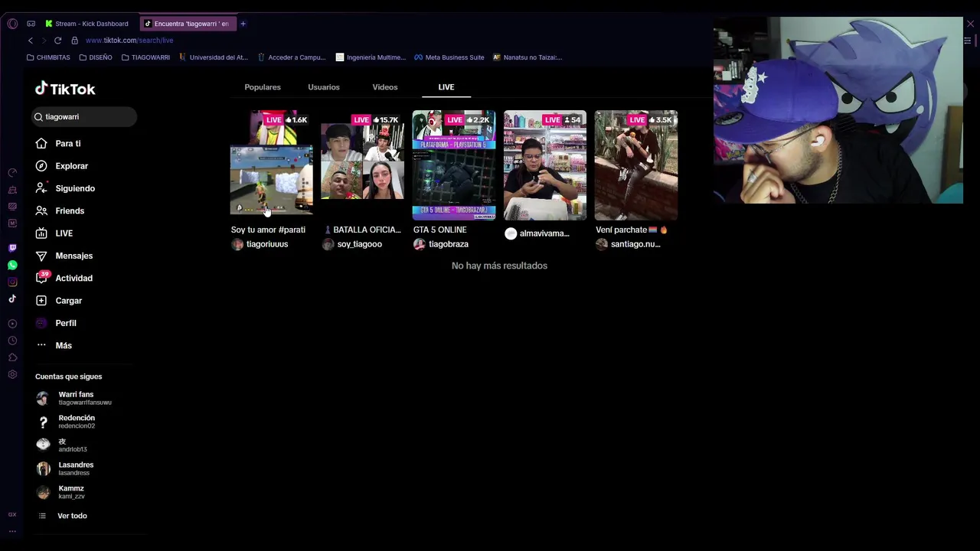Select the TikTok Encuentra 'tiagowarri' browser tab
Viewport: 980px width, 551px height.
(x=188, y=24)
